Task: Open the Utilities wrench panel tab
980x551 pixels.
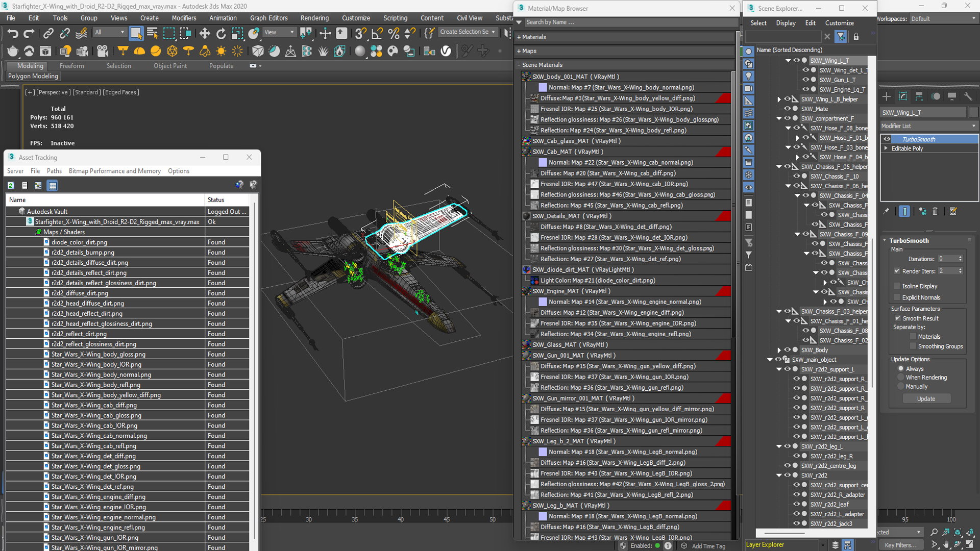Action: tap(968, 96)
